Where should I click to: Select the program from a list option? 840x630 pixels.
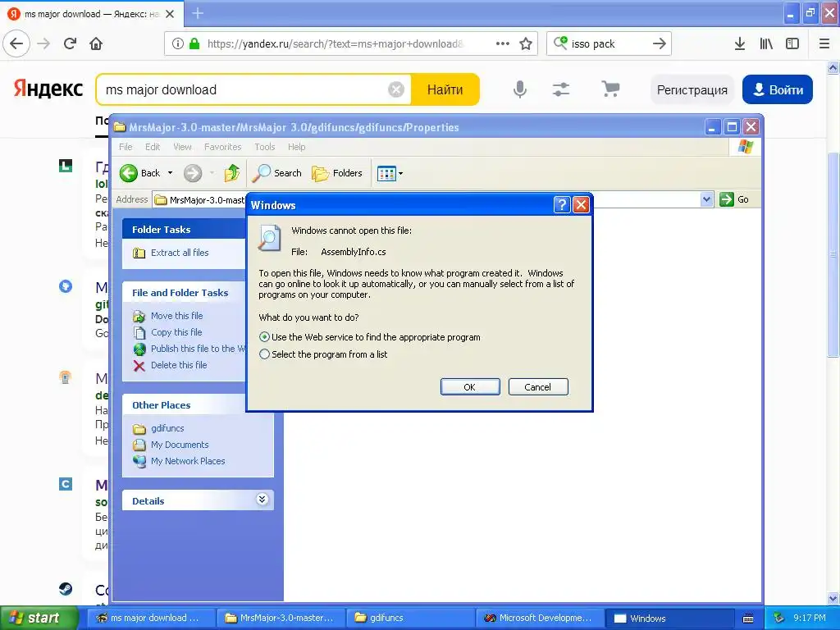[x=323, y=354]
